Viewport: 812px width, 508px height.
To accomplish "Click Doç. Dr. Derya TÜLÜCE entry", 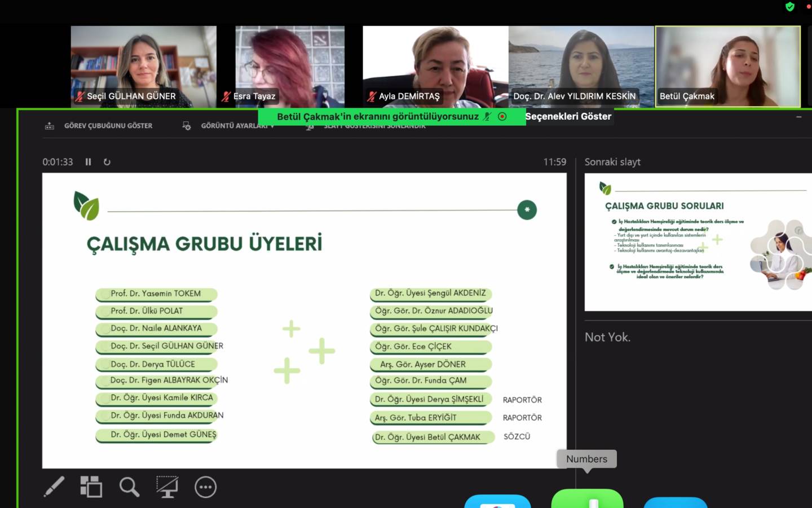I will click(156, 365).
